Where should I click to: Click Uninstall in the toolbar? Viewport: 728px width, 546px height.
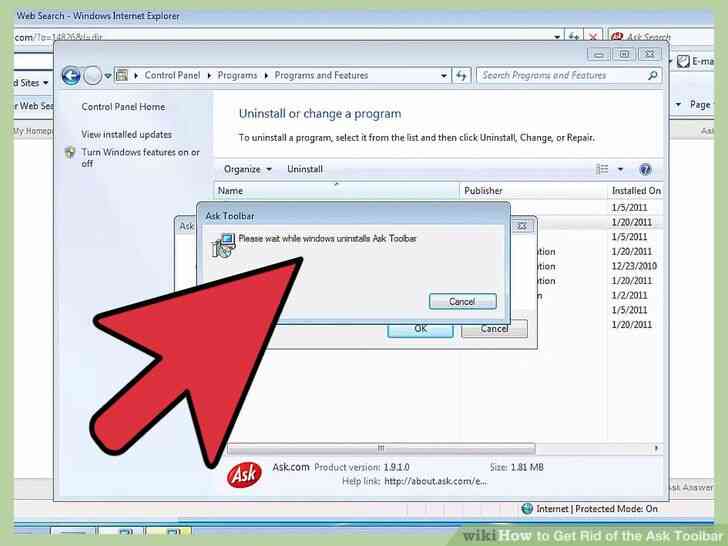tap(305, 169)
